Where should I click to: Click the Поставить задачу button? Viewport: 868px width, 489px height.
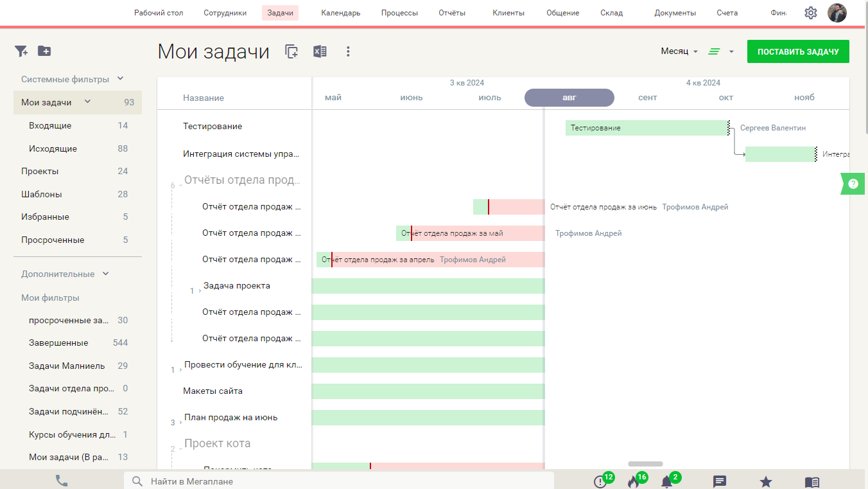click(x=797, y=51)
